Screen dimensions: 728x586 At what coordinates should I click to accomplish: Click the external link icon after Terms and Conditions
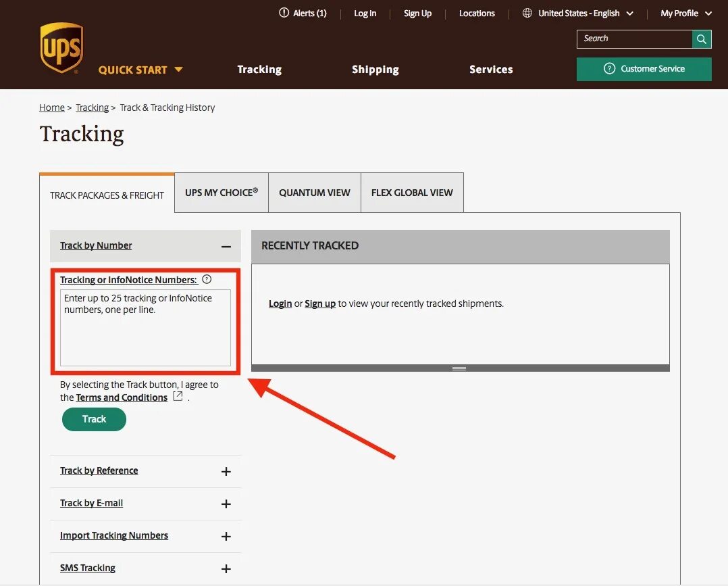click(x=178, y=396)
